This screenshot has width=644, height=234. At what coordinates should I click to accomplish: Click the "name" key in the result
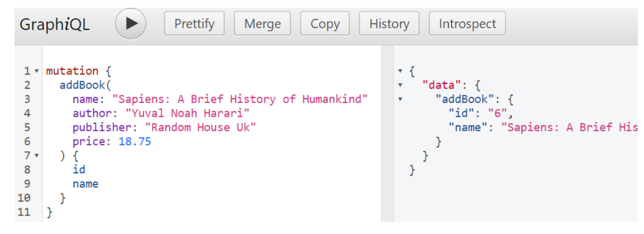pyautogui.click(x=468, y=128)
